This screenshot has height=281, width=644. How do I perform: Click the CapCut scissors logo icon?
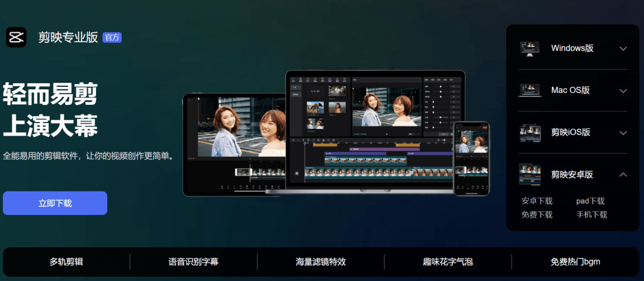point(16,38)
